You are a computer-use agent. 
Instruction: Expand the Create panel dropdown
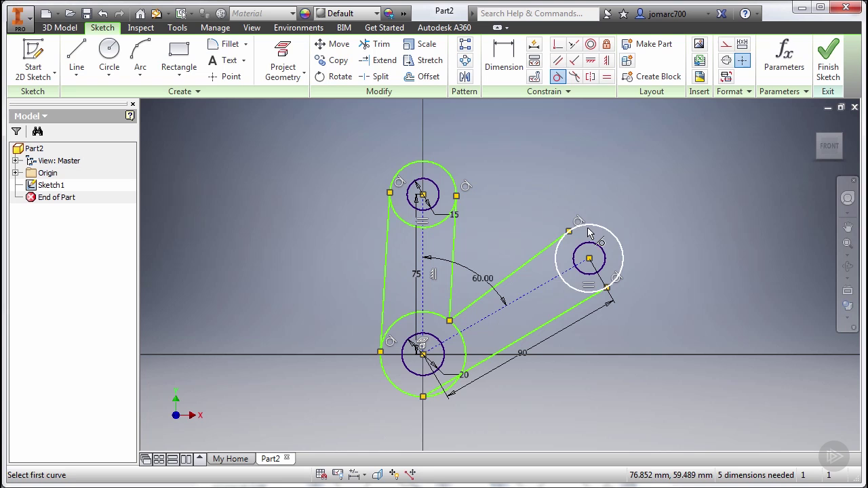(198, 91)
